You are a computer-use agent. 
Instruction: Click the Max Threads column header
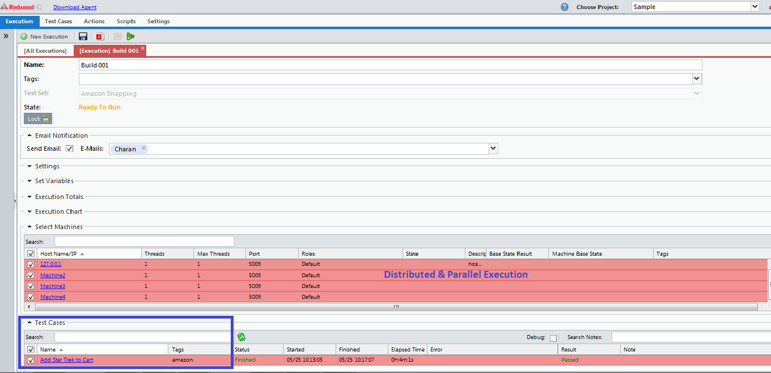(x=220, y=254)
